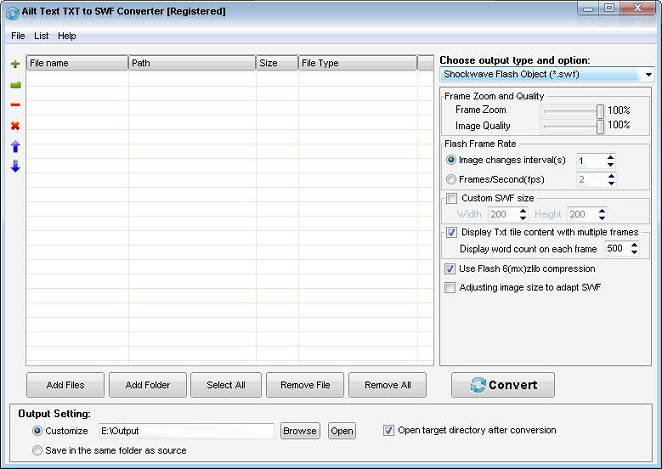Screen dimensions: 662x469
Task: Click the image interval value field
Action: tap(591, 161)
